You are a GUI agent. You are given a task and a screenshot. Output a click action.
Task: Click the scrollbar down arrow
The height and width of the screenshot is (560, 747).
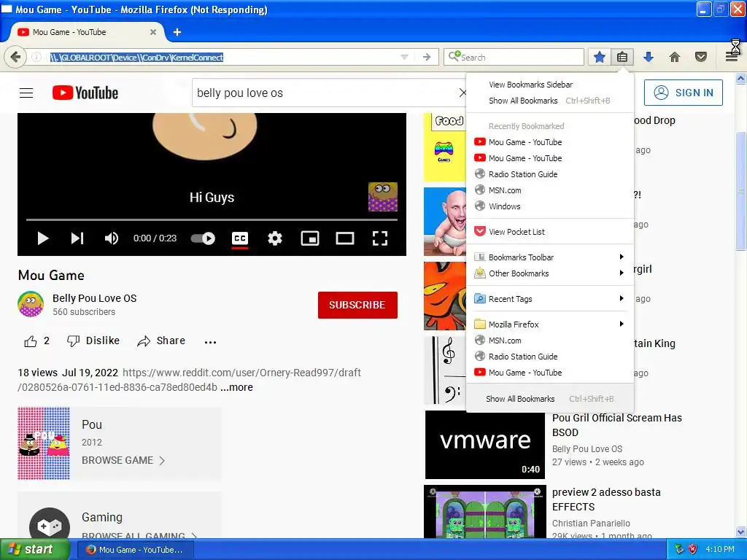pos(741,532)
